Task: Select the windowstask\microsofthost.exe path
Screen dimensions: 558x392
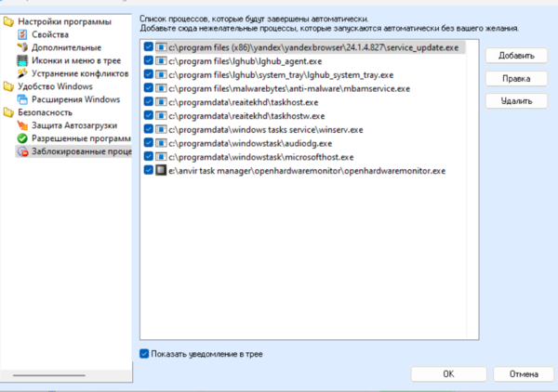Action: (x=261, y=157)
